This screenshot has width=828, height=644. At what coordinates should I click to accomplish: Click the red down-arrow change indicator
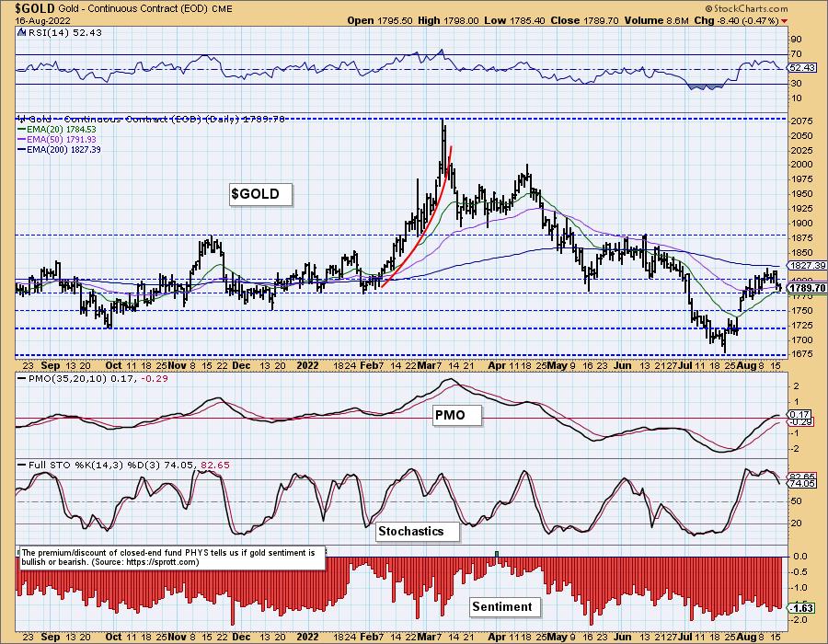pos(784,21)
